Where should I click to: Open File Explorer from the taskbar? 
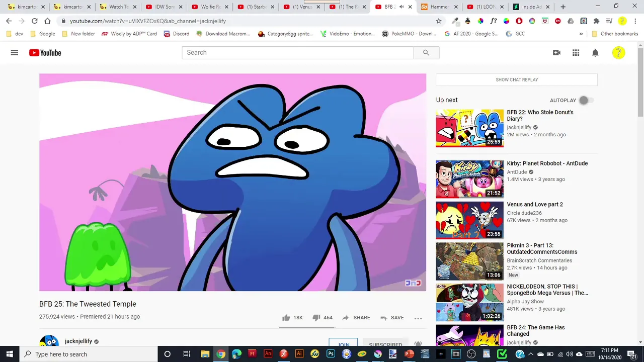(x=205, y=354)
